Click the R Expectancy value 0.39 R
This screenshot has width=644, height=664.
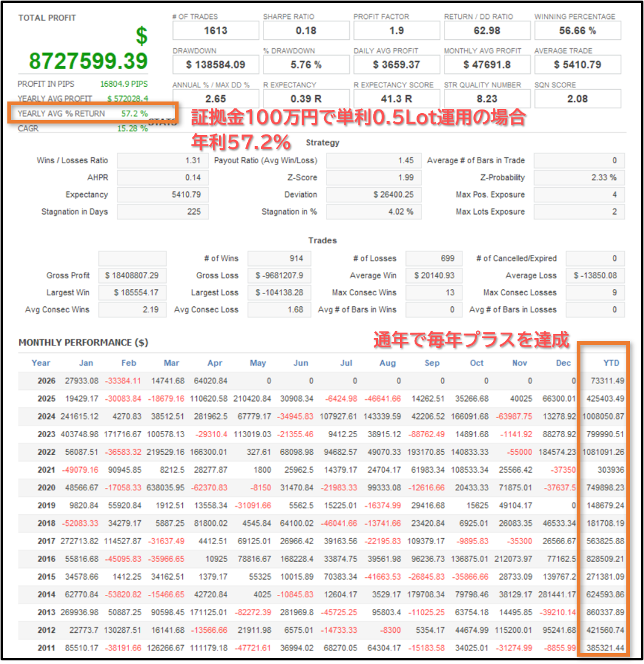pos(306,99)
